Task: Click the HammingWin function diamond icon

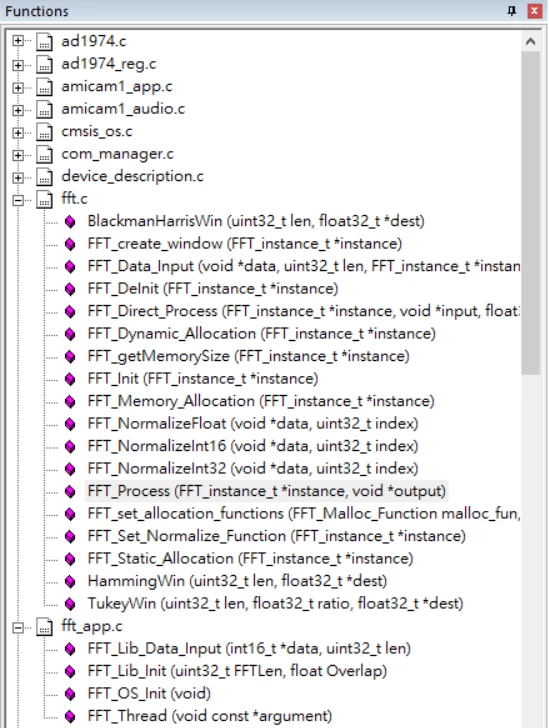Action: (70, 582)
